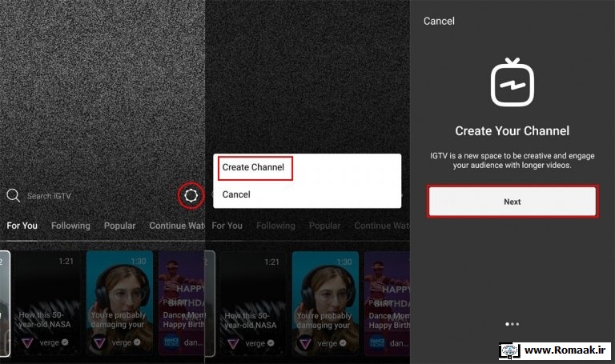615x364 pixels.
Task: Open Continue Watching tab in left screen
Action: coord(176,226)
